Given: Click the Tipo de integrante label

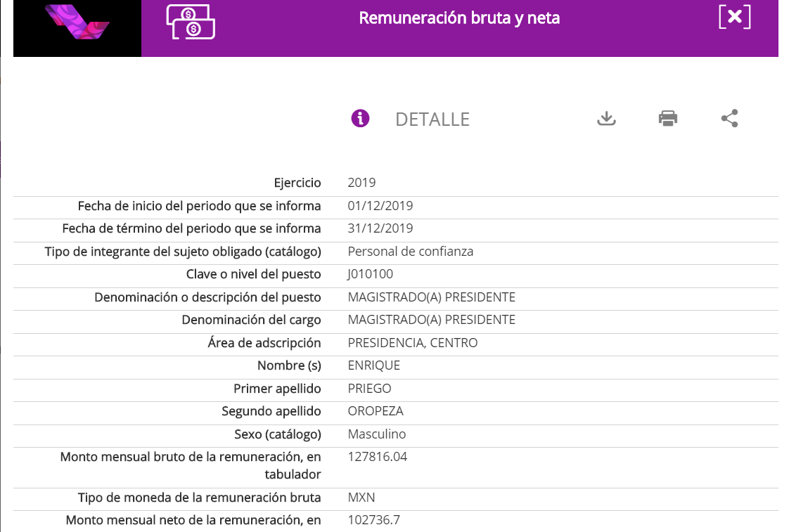Looking at the screenshot, I should click(183, 252).
